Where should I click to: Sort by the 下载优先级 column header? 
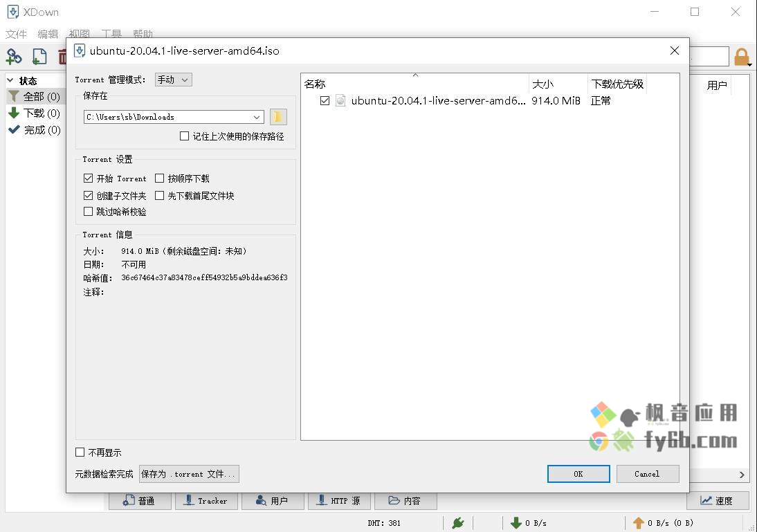click(x=617, y=84)
